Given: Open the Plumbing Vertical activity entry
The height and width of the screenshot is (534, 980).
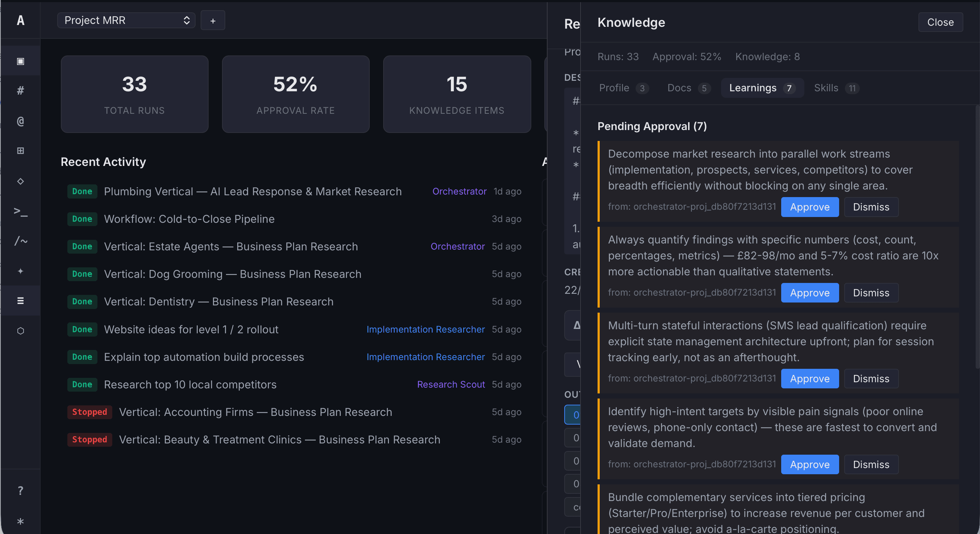Looking at the screenshot, I should pyautogui.click(x=253, y=191).
